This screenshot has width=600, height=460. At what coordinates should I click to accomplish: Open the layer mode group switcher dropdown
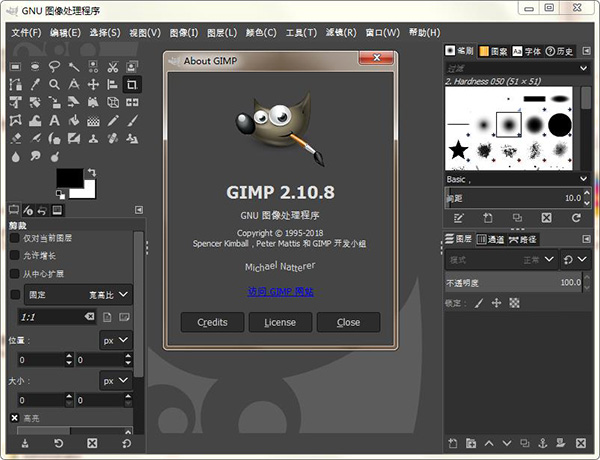(x=575, y=260)
